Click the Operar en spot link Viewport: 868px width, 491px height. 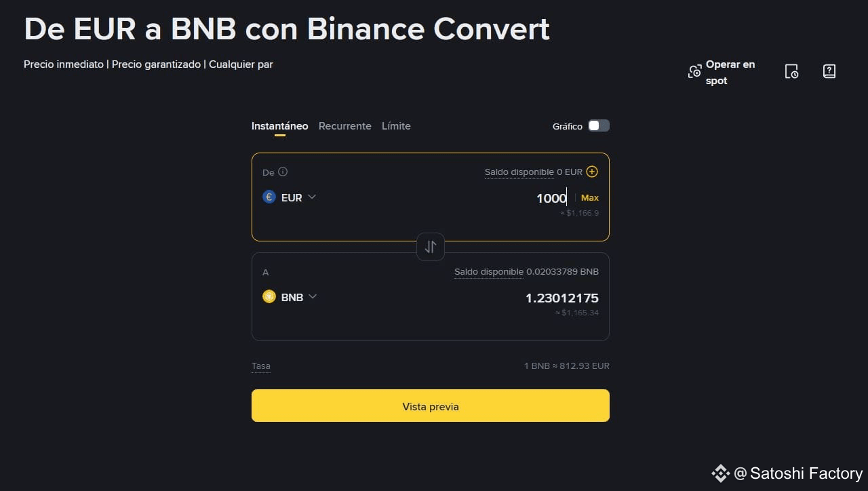tap(730, 72)
